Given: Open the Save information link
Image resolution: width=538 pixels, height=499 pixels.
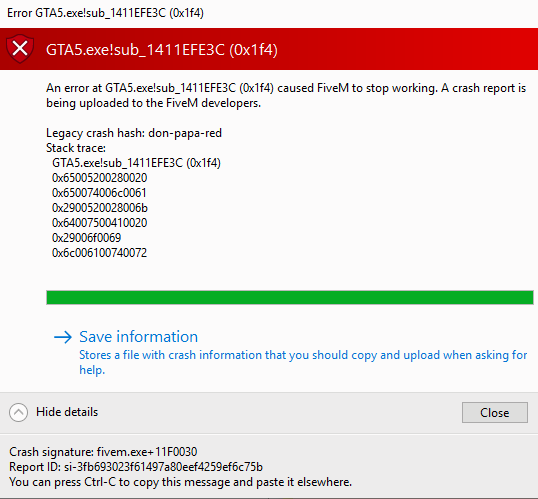Looking at the screenshot, I should (139, 337).
